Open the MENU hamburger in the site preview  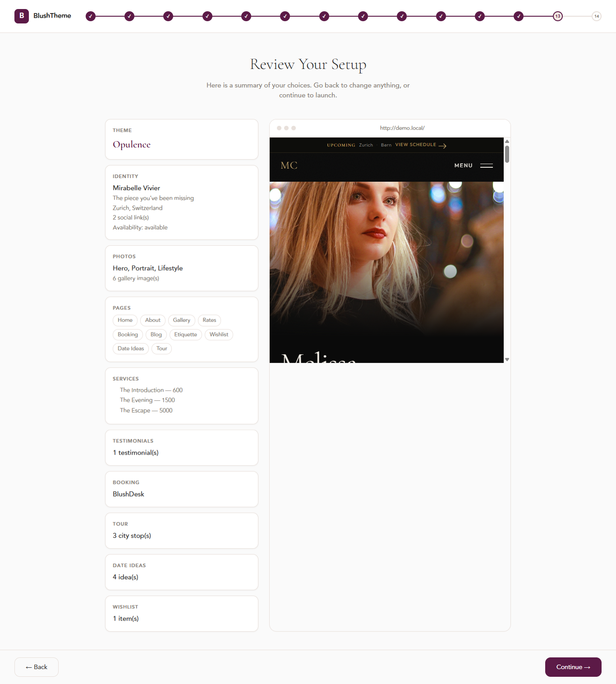point(487,165)
